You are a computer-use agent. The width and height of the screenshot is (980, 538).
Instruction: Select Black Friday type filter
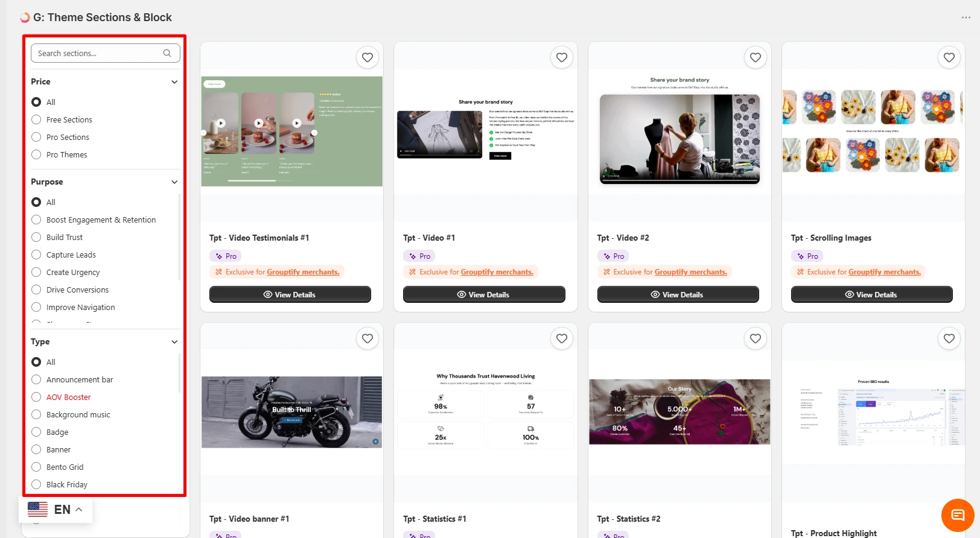point(36,484)
